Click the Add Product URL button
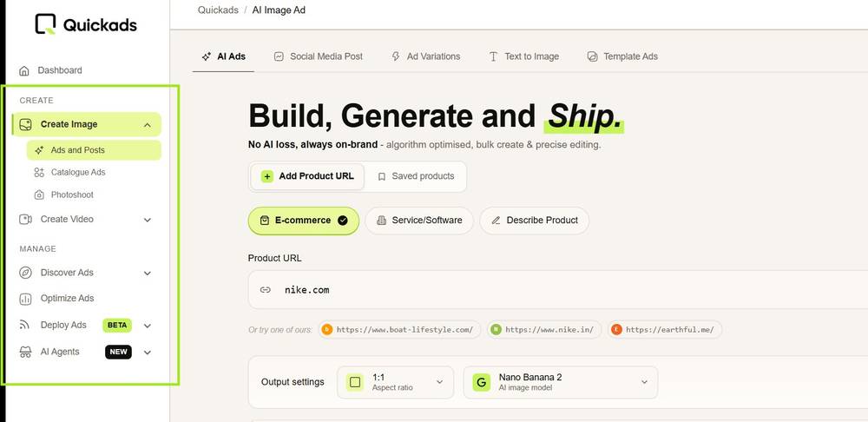 [x=308, y=176]
